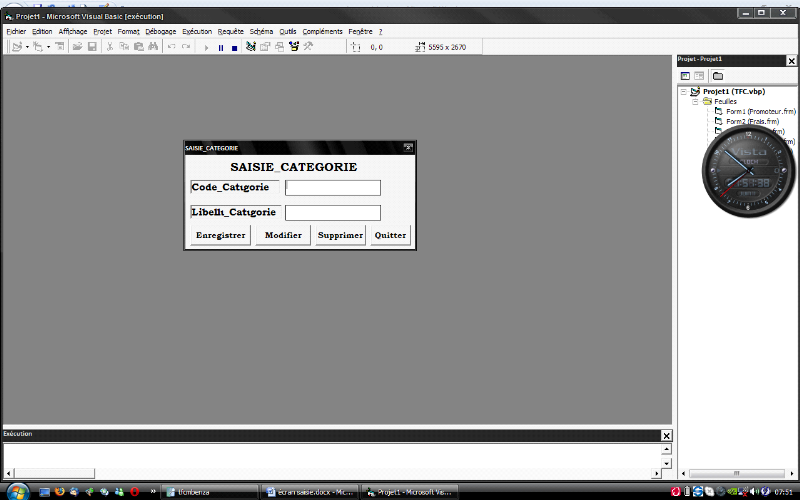Open the Projet menu
Viewport: 800px width, 500px height.
(x=103, y=32)
